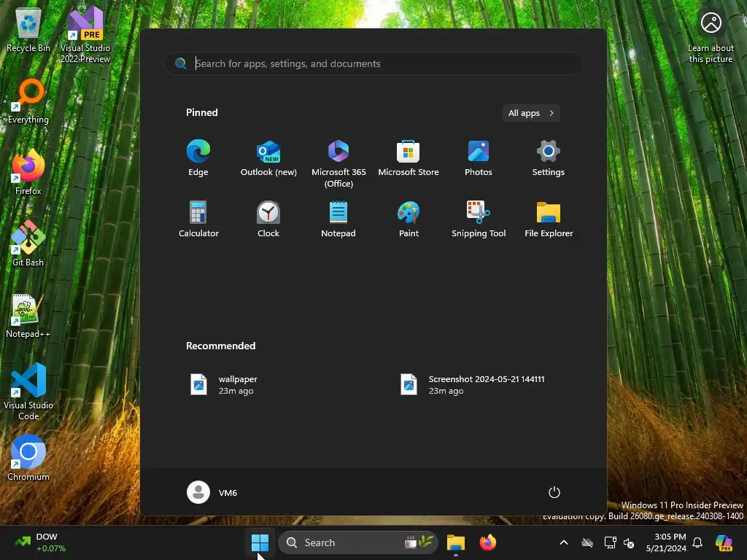Select the Everything desktop shortcut

click(x=28, y=101)
